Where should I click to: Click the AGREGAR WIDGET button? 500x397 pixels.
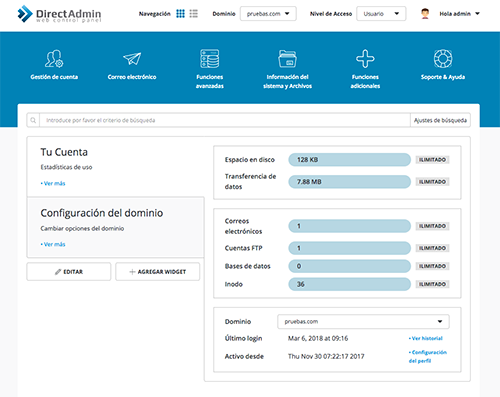[158, 272]
